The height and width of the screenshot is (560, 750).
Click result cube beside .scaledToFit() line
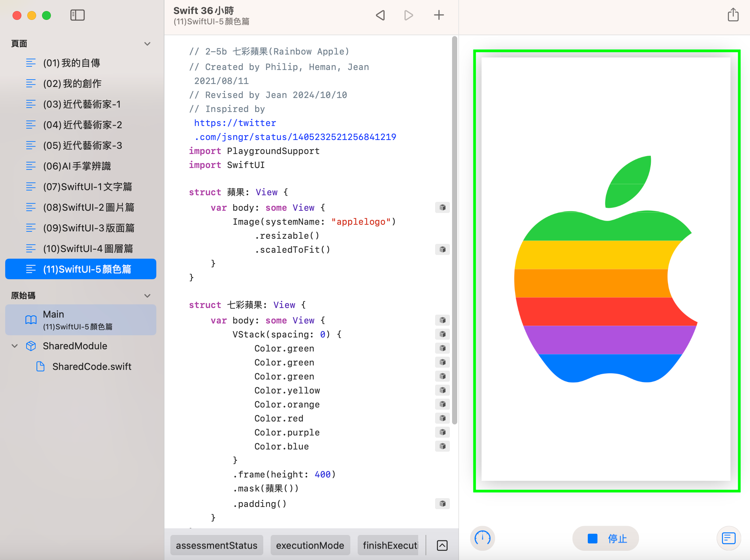442,249
